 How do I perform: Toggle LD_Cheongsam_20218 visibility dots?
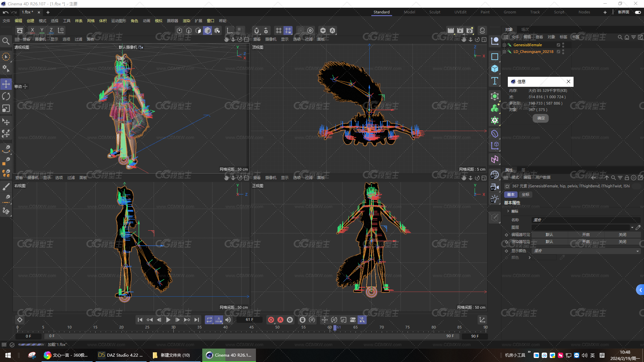[563, 52]
